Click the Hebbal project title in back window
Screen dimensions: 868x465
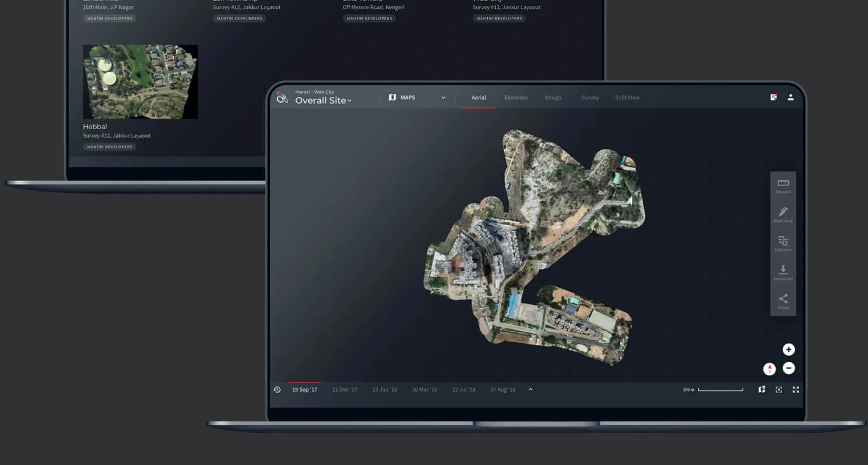point(95,127)
